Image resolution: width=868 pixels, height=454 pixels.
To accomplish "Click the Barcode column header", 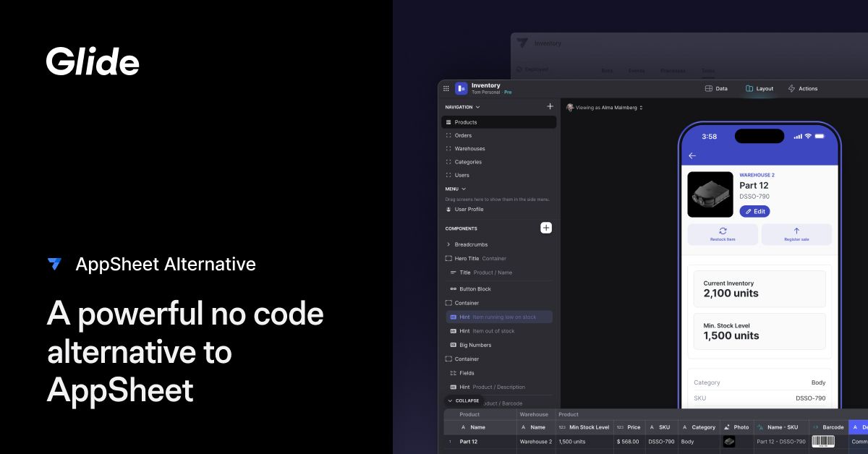I will (x=828, y=427).
